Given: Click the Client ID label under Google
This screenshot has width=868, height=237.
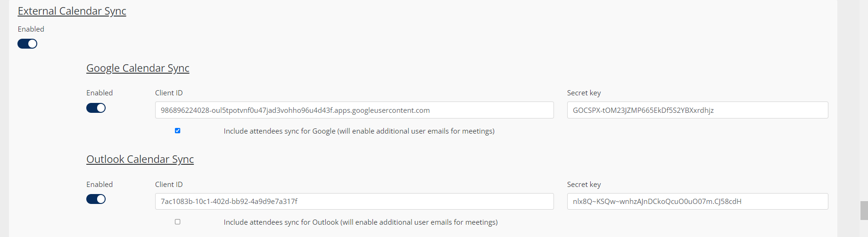Looking at the screenshot, I should pos(169,93).
